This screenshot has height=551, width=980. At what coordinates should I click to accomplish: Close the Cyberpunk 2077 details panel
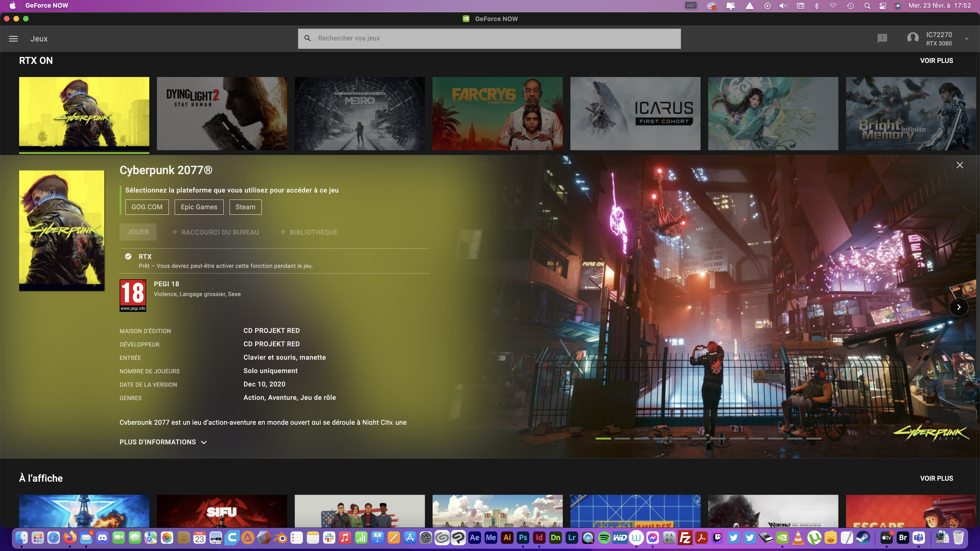click(960, 165)
